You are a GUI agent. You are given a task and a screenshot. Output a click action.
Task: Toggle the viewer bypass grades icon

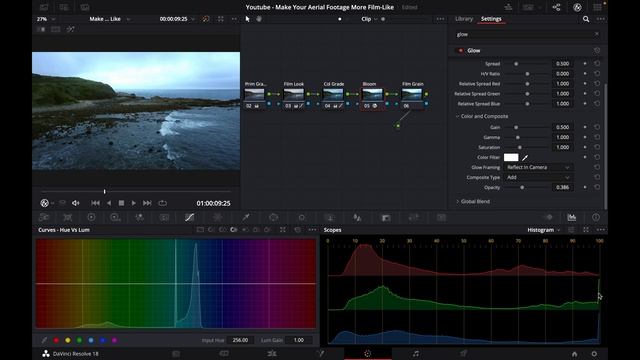[x=206, y=19]
